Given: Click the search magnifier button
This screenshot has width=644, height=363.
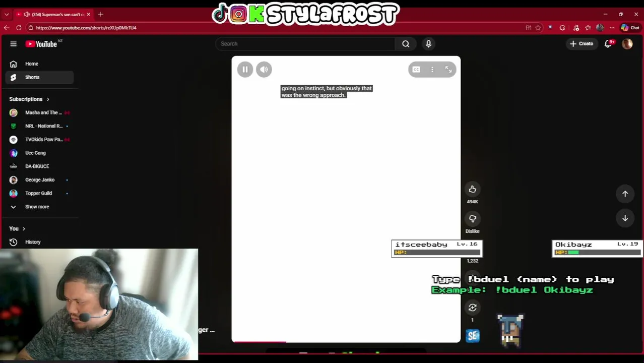Looking at the screenshot, I should coord(406,44).
